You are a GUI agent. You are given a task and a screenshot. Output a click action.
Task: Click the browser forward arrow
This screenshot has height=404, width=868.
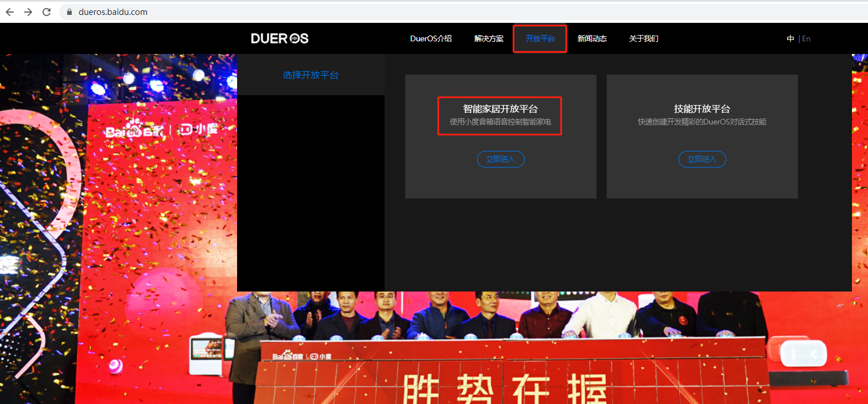[x=28, y=11]
